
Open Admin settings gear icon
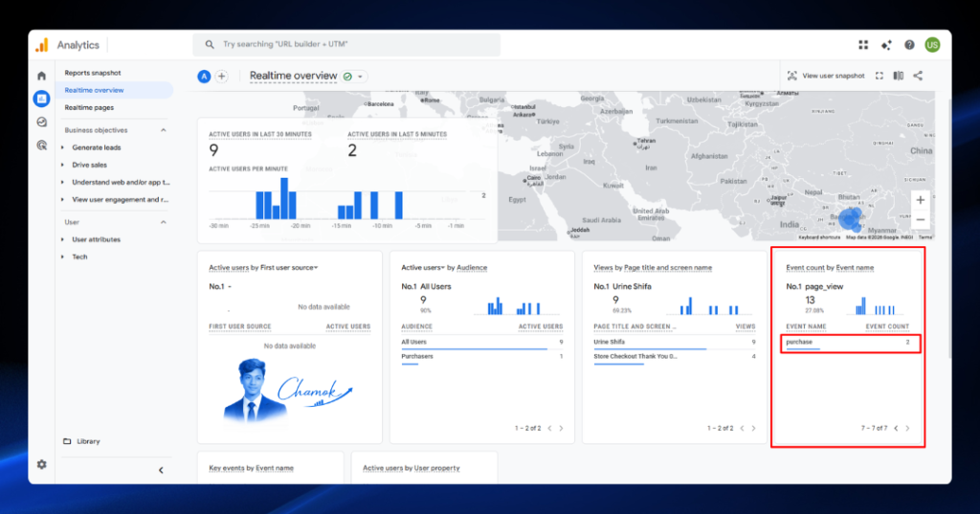[42, 464]
